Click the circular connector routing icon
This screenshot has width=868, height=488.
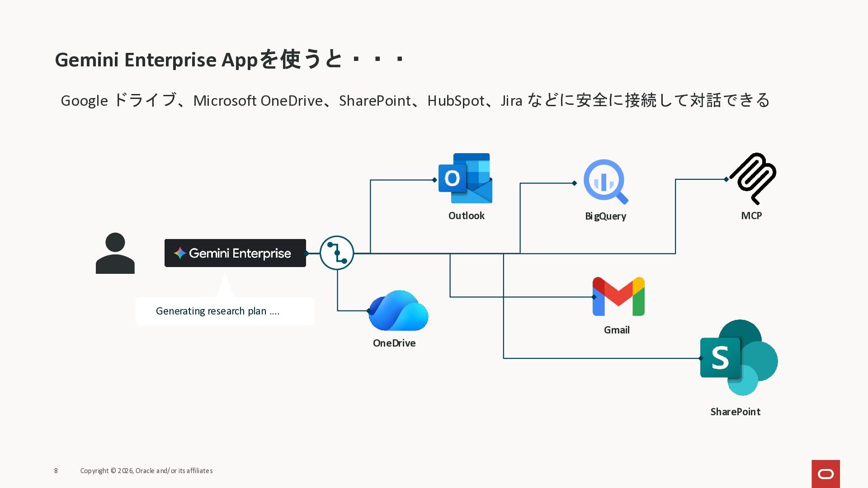[337, 253]
